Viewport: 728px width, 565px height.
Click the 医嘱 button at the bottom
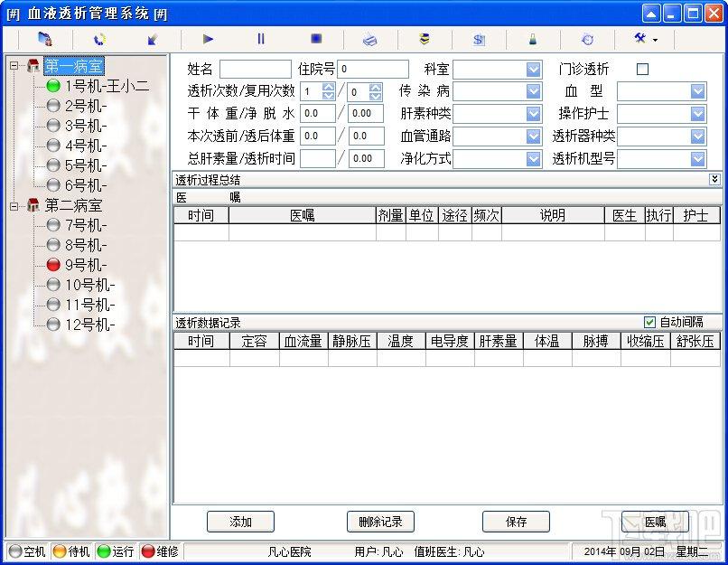pos(655,522)
